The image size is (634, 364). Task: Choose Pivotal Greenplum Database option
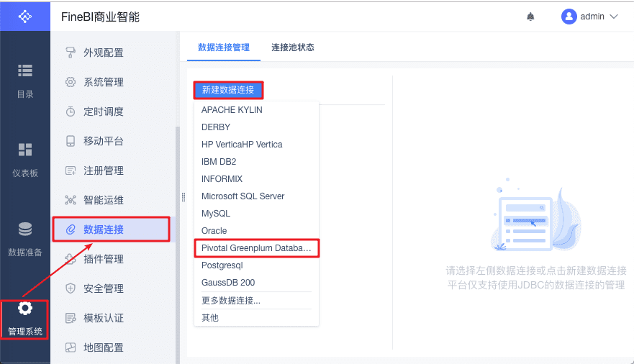pyautogui.click(x=256, y=248)
